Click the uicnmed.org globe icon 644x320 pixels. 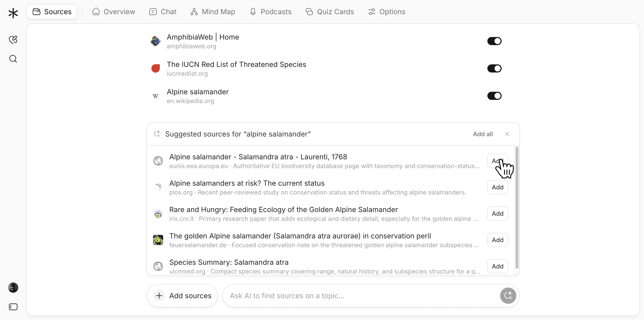[158, 266]
